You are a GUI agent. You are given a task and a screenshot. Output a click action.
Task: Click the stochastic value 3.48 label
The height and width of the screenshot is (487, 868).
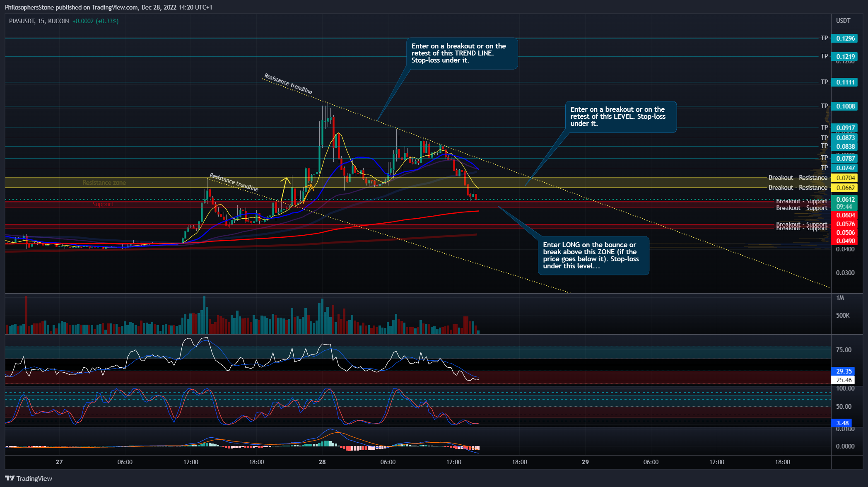(842, 423)
